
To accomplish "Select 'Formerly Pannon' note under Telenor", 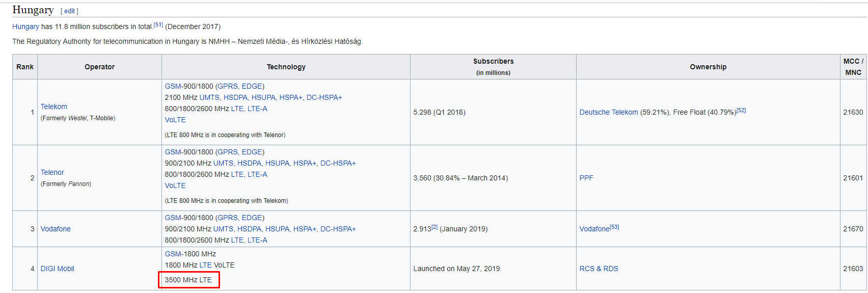I will tap(66, 184).
